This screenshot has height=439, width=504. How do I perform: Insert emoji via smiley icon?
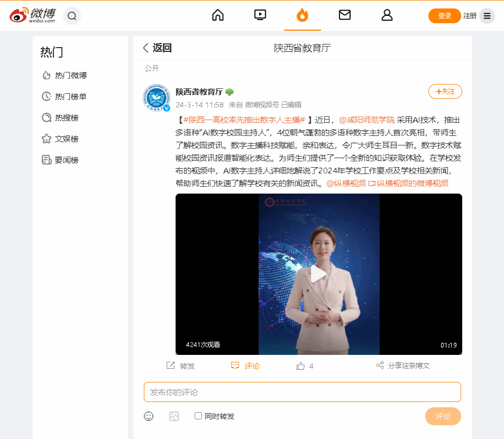[x=149, y=416]
